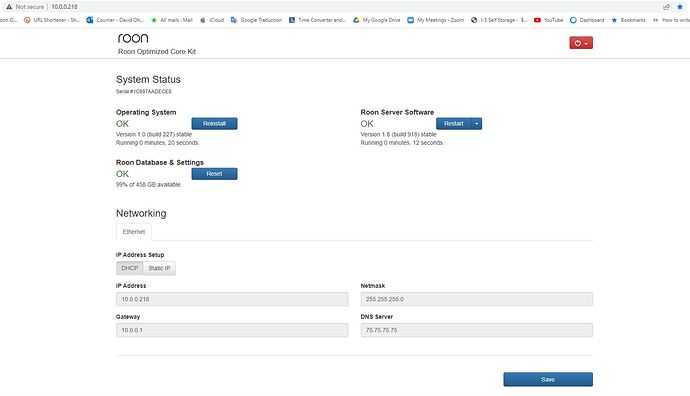This screenshot has height=396, width=690.
Task: Click '99% of 458 GB available' text
Action: (x=149, y=184)
